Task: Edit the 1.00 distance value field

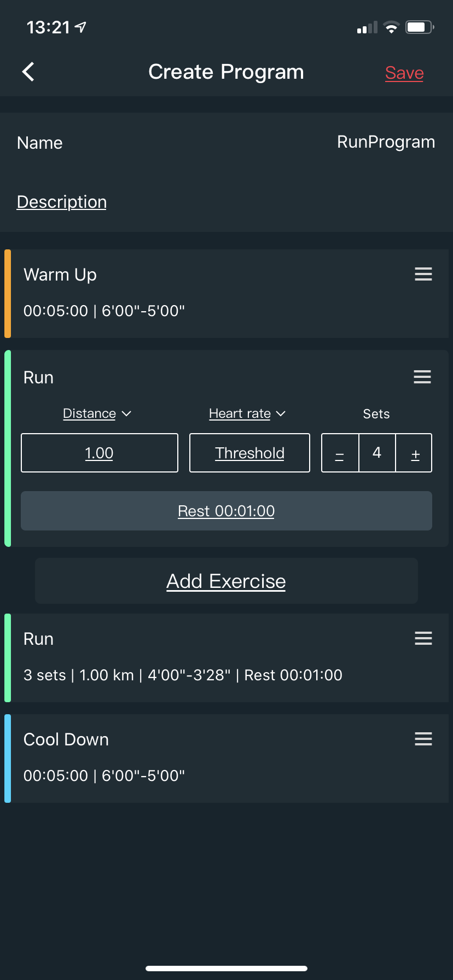Action: point(99,453)
